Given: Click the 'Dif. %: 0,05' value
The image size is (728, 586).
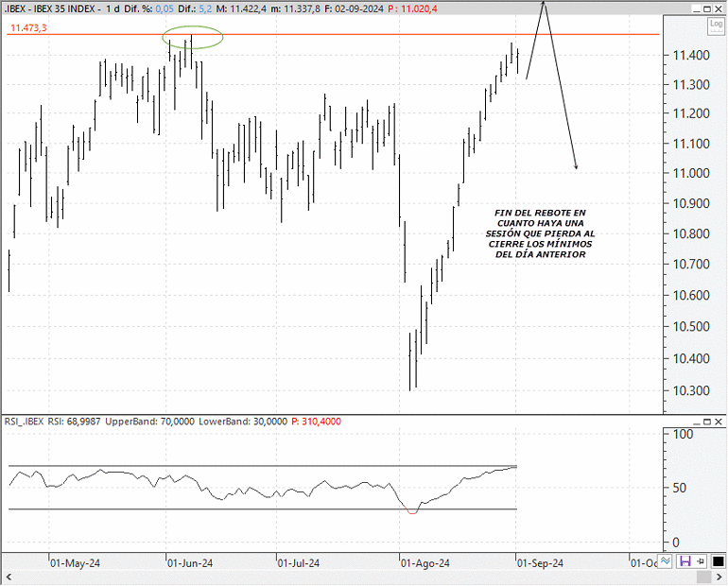Looking at the screenshot, I should coord(148,9).
